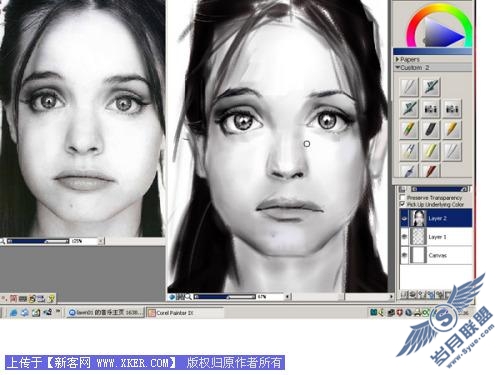
Task: Click left scroll arrow of painting window
Action: [287, 296]
